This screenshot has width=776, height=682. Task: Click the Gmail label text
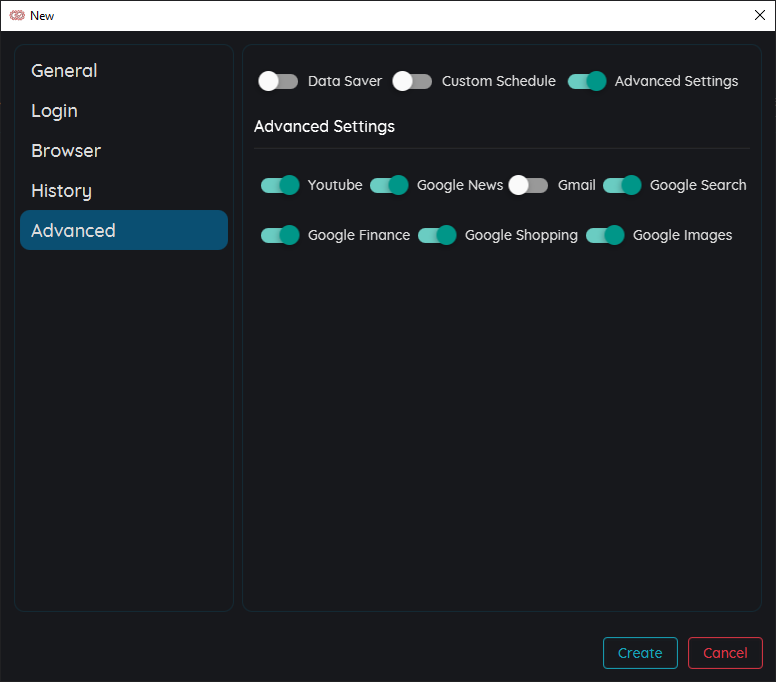(577, 185)
